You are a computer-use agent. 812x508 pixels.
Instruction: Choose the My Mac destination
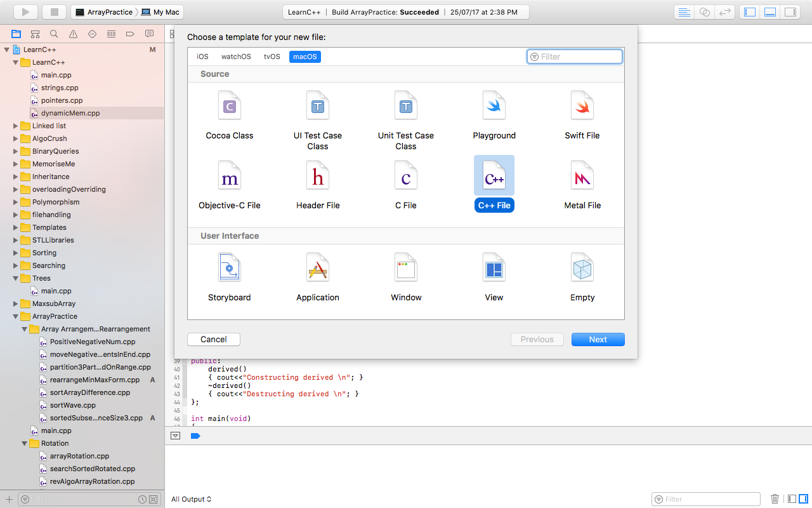161,12
